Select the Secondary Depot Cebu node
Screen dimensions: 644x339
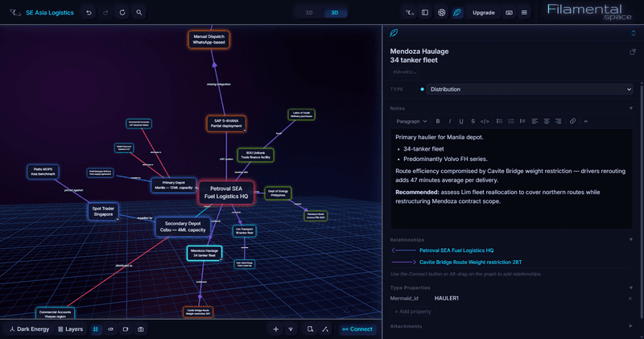point(183,227)
